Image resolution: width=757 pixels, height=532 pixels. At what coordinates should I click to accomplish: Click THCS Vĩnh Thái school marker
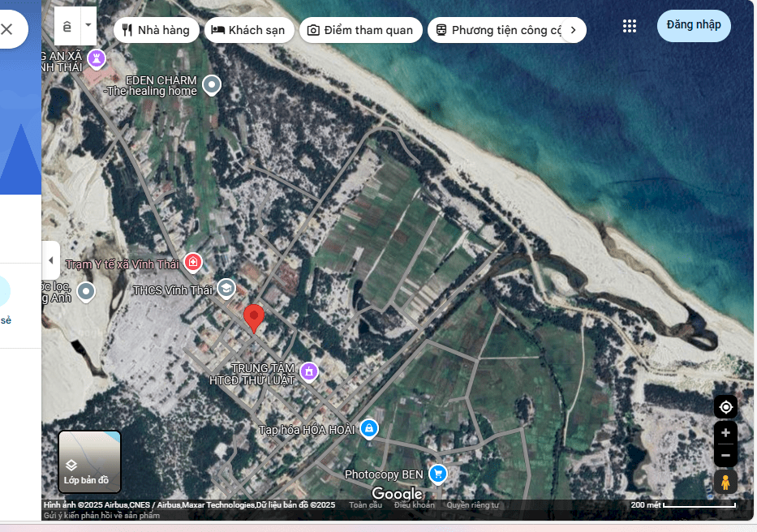pyautogui.click(x=226, y=288)
